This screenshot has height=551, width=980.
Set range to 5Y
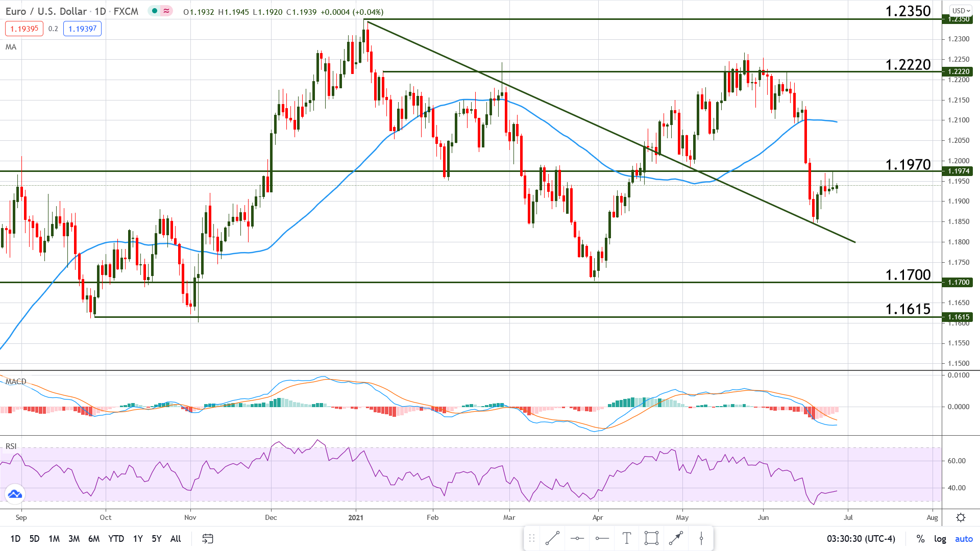click(157, 539)
